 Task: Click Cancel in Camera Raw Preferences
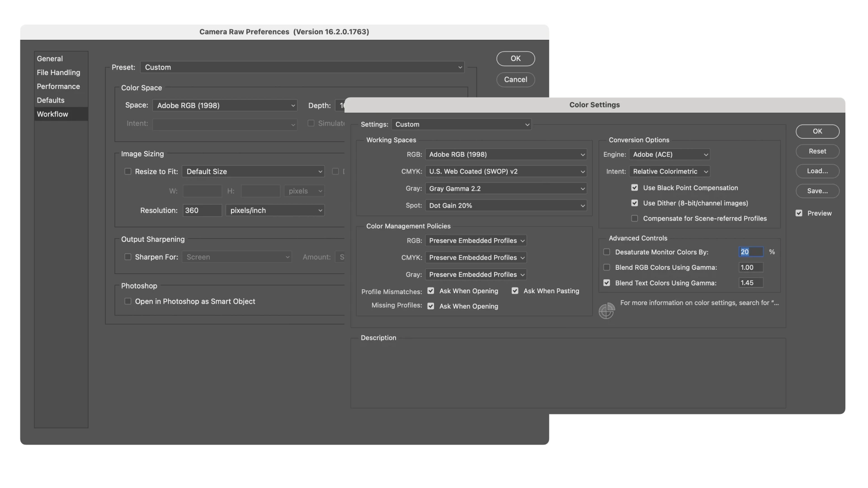click(515, 80)
